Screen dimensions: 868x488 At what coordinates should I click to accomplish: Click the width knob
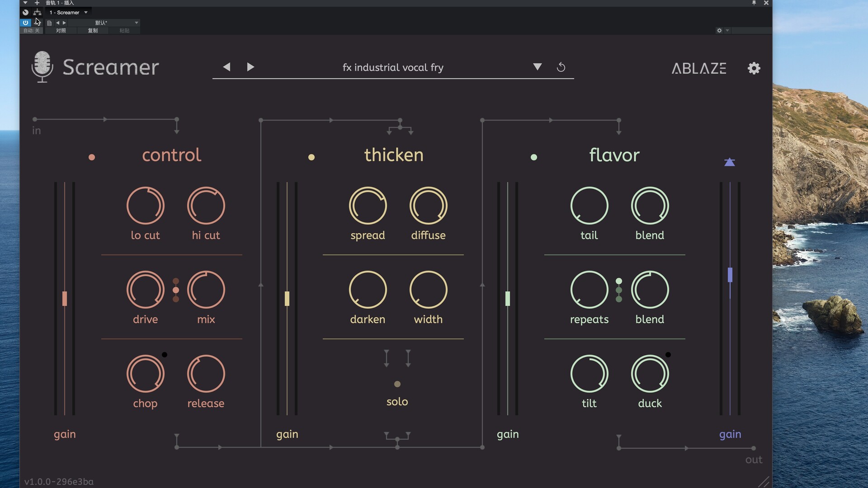tap(428, 290)
